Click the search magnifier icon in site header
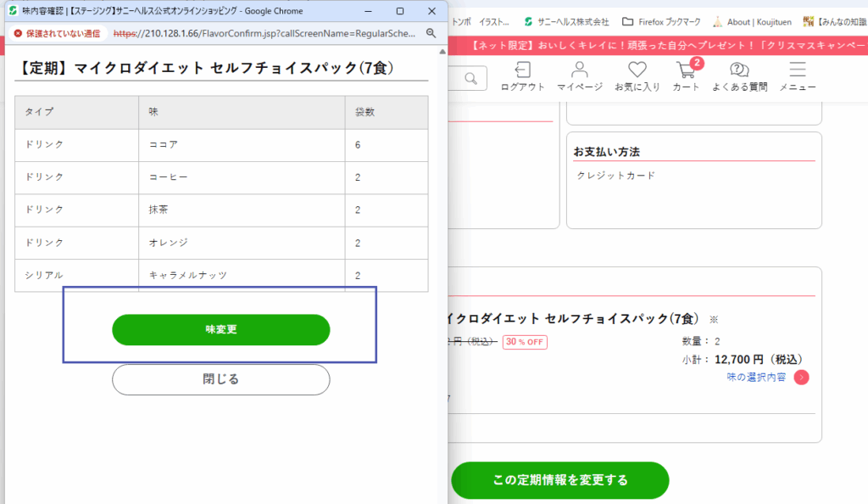 (470, 79)
